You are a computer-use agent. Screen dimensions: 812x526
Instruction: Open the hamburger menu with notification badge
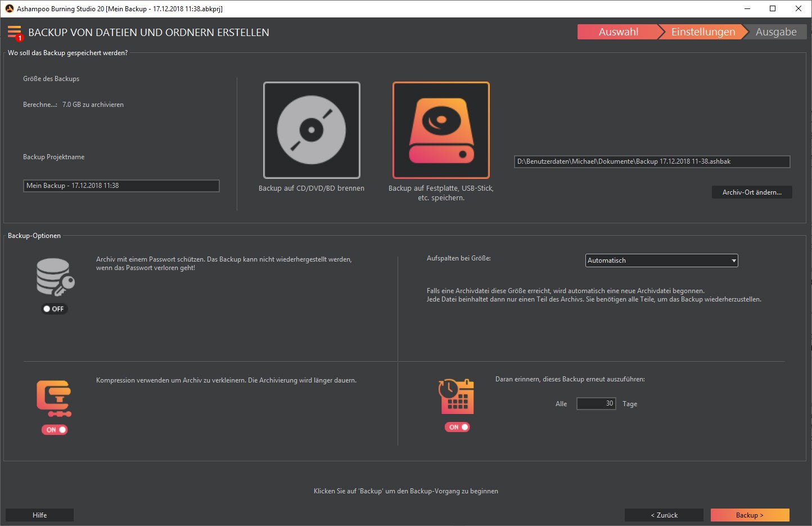15,33
